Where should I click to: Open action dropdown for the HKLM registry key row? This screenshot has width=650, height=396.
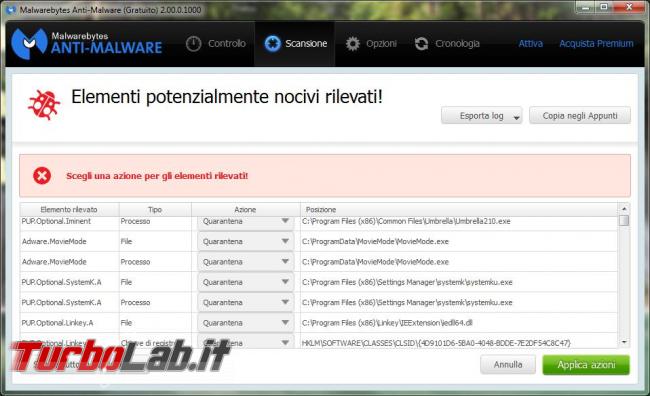pyautogui.click(x=245, y=342)
